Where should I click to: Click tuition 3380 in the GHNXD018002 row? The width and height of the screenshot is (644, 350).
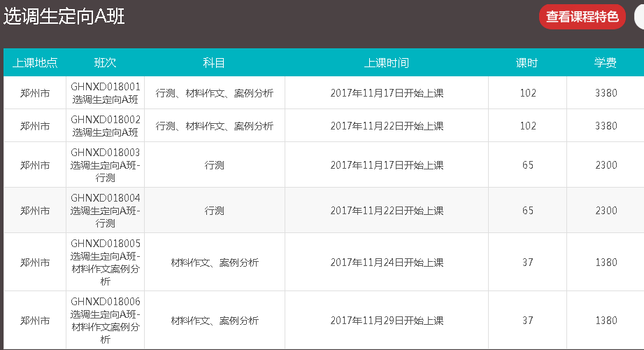[x=606, y=126]
